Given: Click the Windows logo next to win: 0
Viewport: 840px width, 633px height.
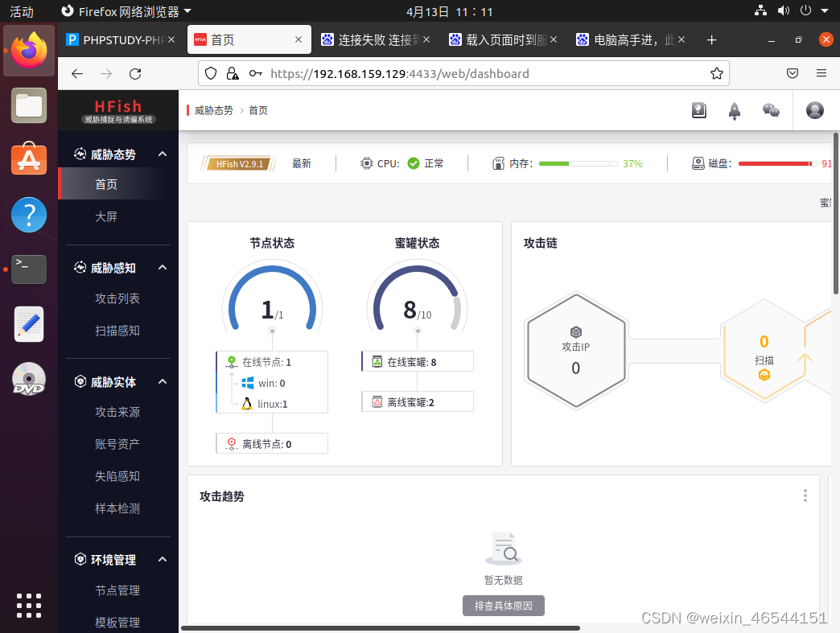Looking at the screenshot, I should point(248,383).
